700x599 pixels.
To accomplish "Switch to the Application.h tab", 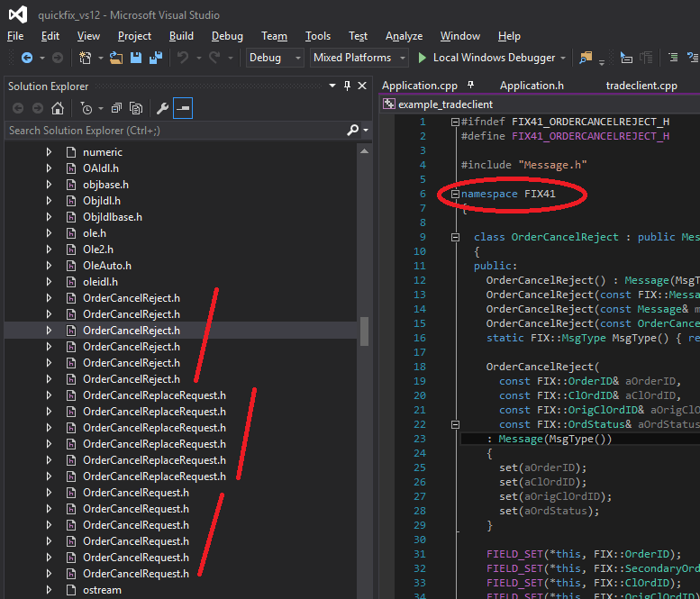I will tap(532, 86).
